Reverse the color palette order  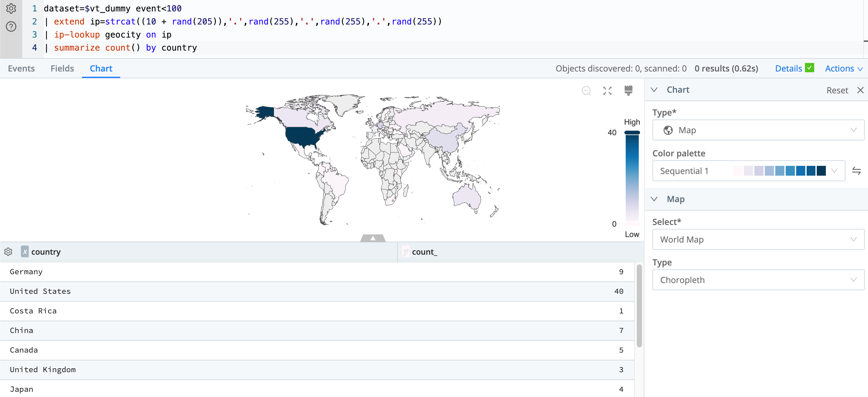pos(857,171)
